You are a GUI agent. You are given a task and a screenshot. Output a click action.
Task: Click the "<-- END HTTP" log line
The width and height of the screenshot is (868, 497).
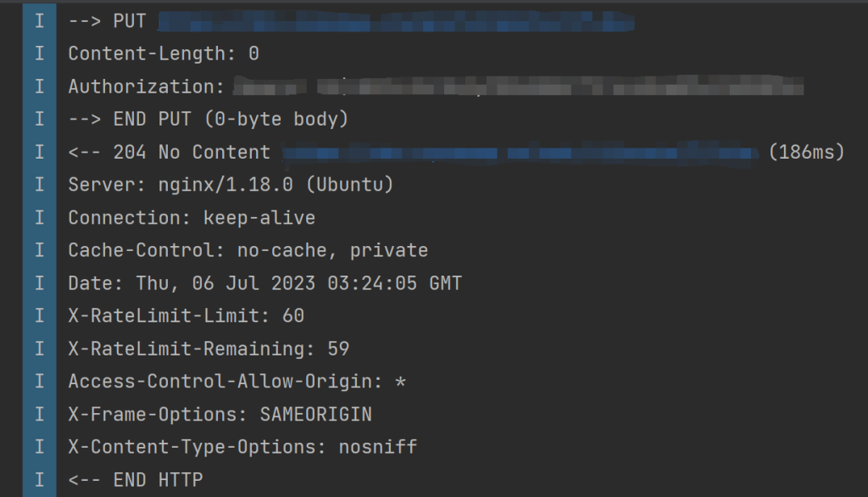136,480
